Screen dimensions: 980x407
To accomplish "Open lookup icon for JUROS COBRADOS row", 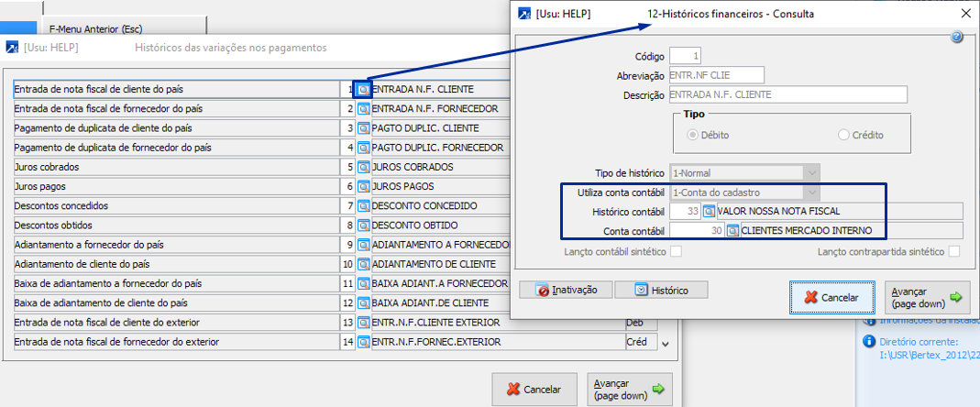I will pyautogui.click(x=363, y=168).
